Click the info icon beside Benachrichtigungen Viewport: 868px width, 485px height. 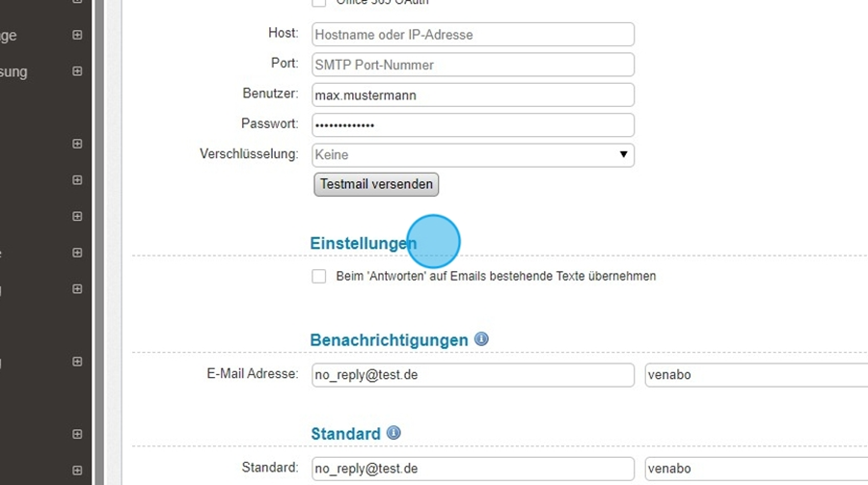pyautogui.click(x=481, y=339)
